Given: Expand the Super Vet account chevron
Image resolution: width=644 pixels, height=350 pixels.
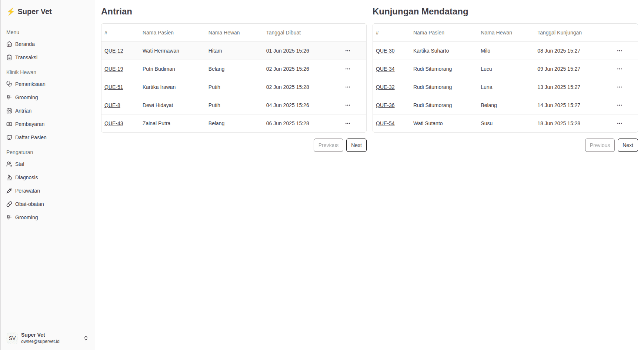Looking at the screenshot, I should click(86, 338).
